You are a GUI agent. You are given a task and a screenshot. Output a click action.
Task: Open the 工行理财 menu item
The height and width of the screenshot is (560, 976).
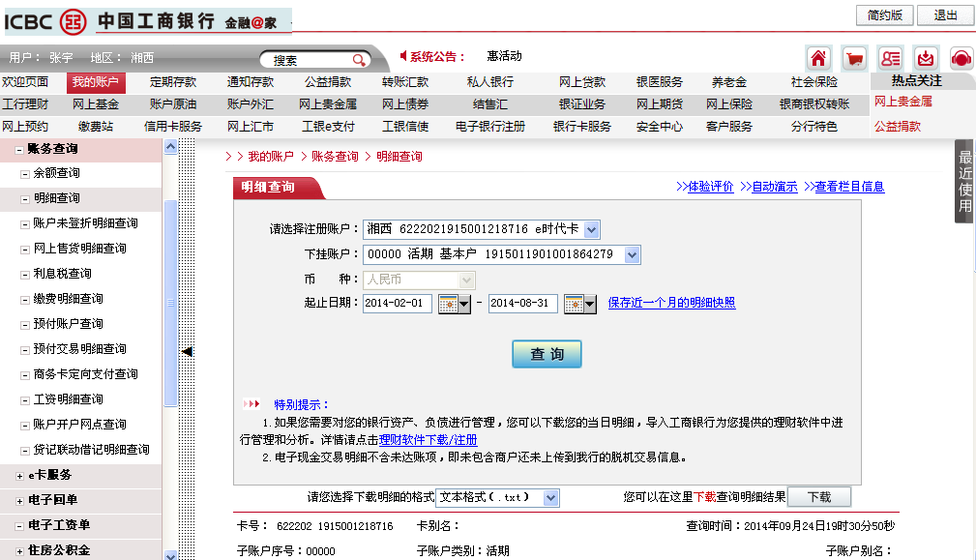tap(25, 104)
